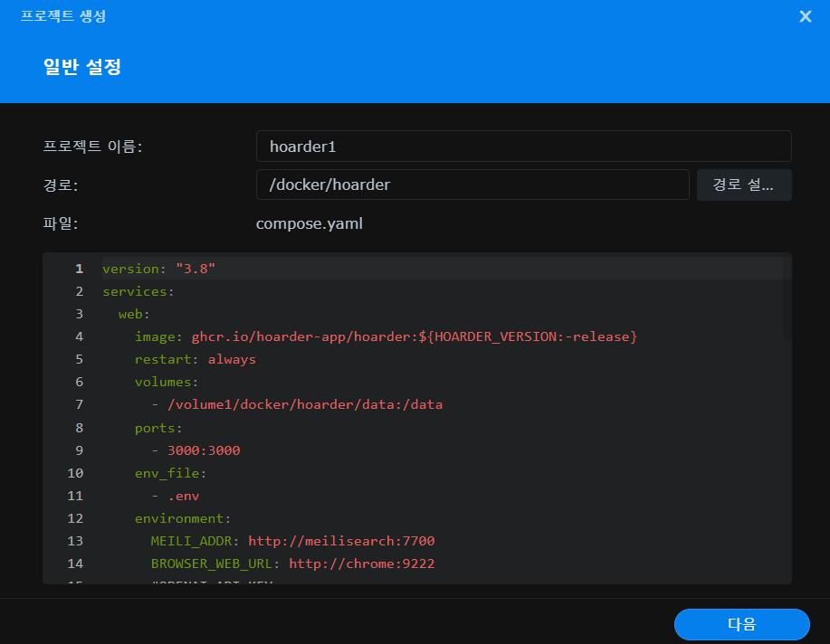Image resolution: width=830 pixels, height=644 pixels.
Task: Click the ports: key in editor
Action: [158, 427]
